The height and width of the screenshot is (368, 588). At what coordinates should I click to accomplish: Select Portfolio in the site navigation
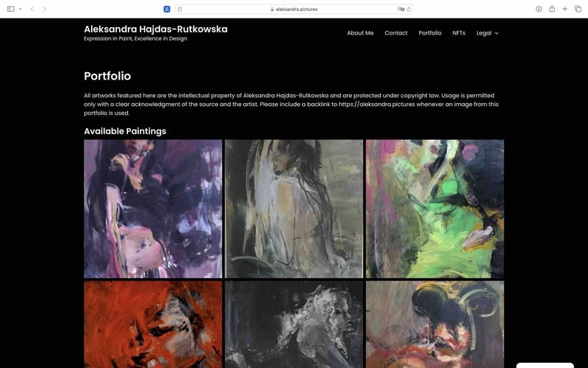pos(430,33)
